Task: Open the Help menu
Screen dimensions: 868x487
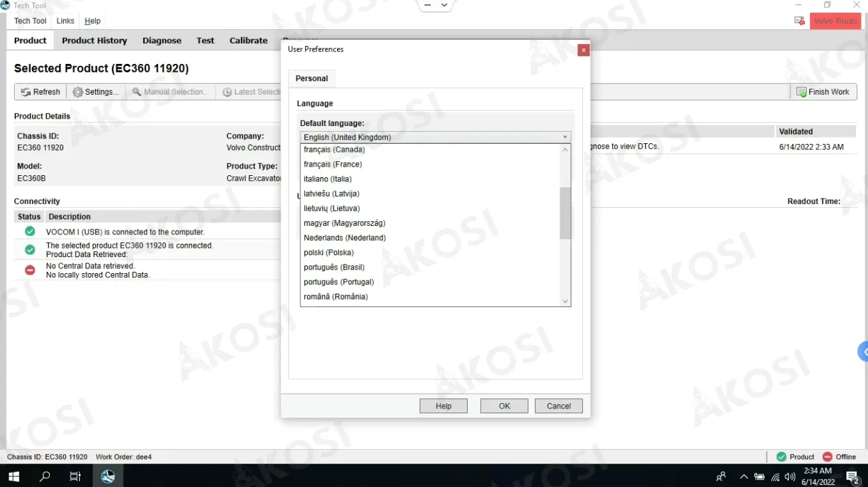Action: pyautogui.click(x=93, y=21)
